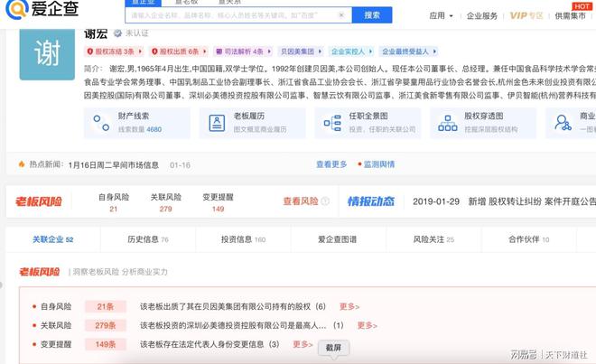Click the person-network icon on the last card
This screenshot has width=596, height=364.
tap(563, 123)
